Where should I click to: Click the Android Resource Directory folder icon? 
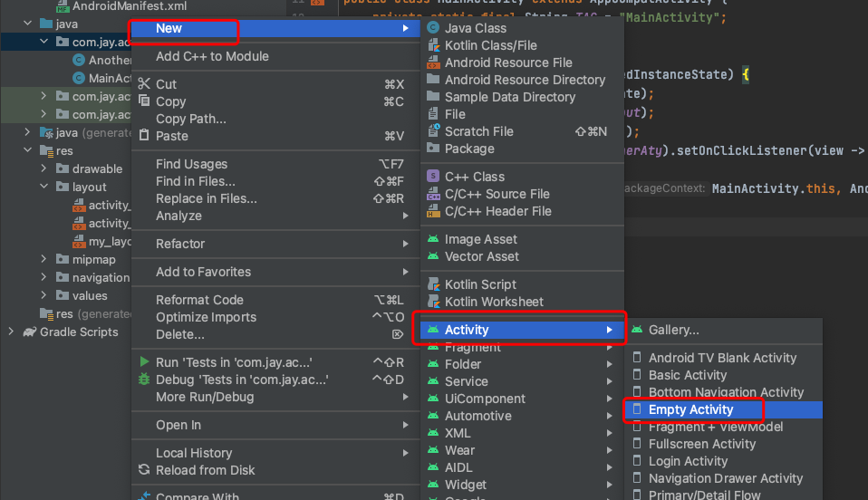433,79
